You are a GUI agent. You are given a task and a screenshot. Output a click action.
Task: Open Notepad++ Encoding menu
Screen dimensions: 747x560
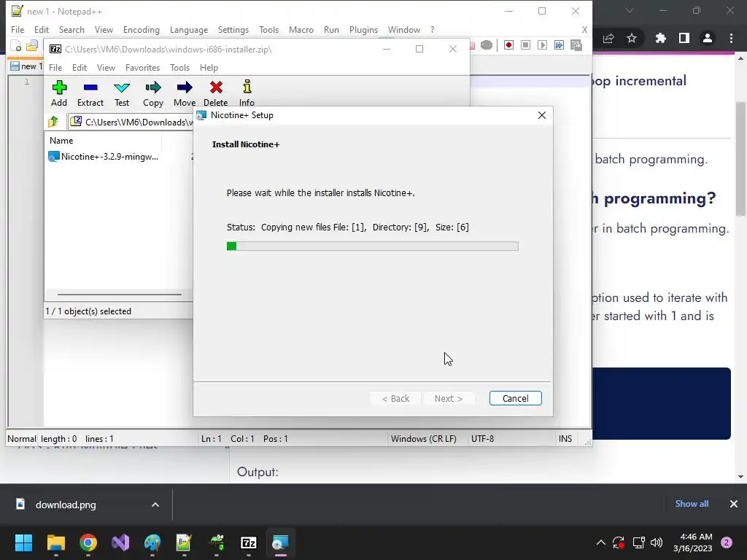[141, 29]
